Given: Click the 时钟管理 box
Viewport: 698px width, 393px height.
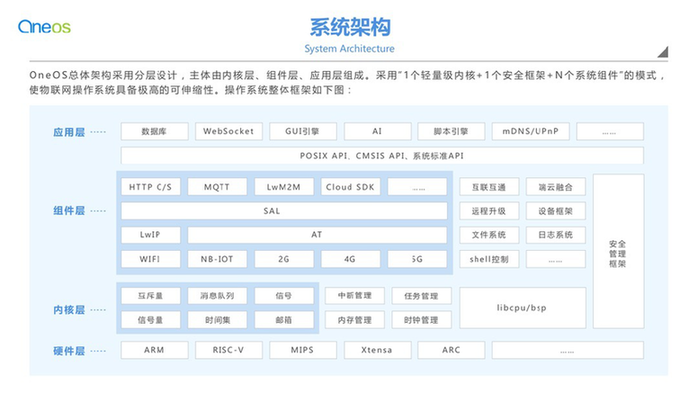Looking at the screenshot, I should (x=422, y=320).
